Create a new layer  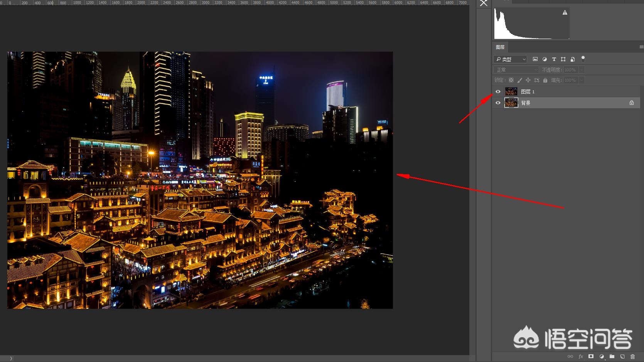[x=622, y=356]
